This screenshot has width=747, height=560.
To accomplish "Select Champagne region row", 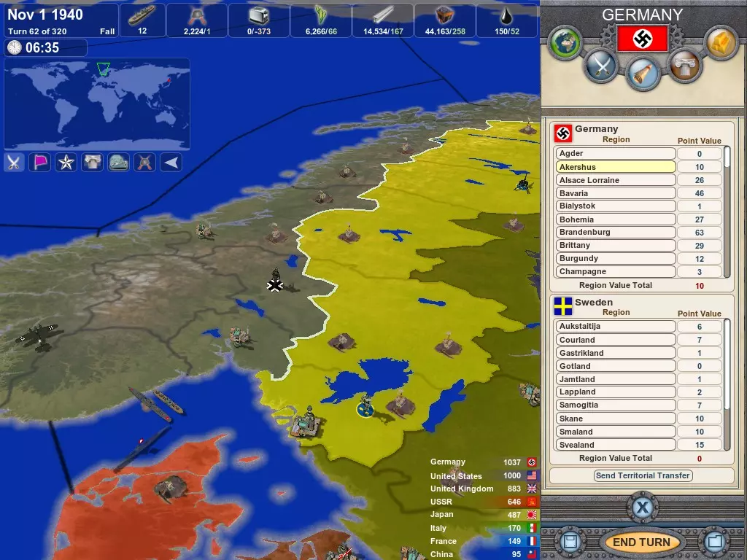I will 615,271.
